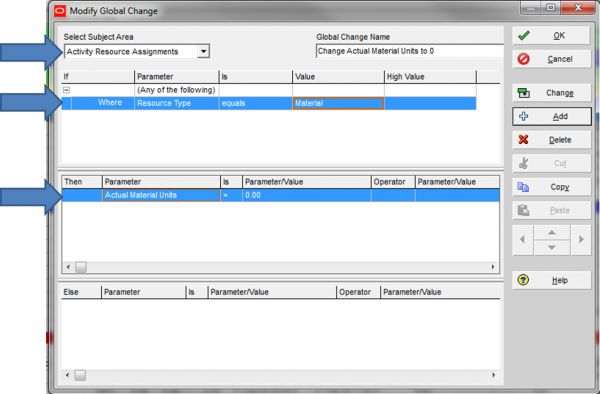Viewport: 600px width, 394px height.
Task: Click the Is equals sign cell in Then row
Action: [x=231, y=195]
